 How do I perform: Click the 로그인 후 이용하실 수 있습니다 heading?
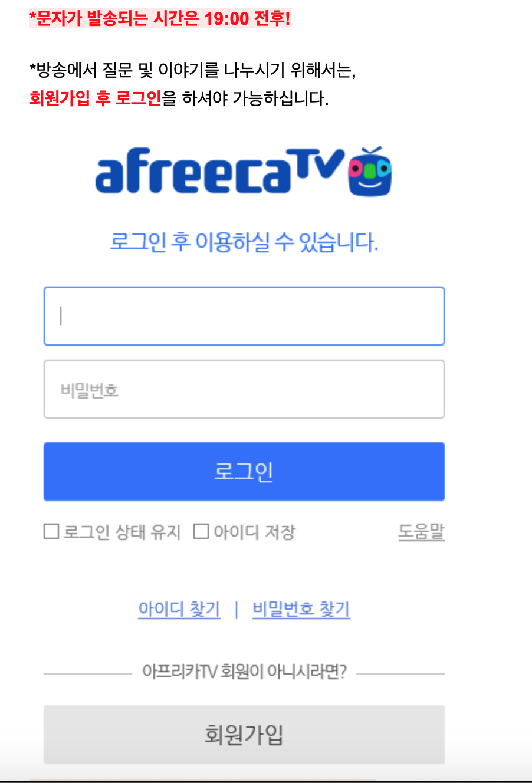(244, 242)
